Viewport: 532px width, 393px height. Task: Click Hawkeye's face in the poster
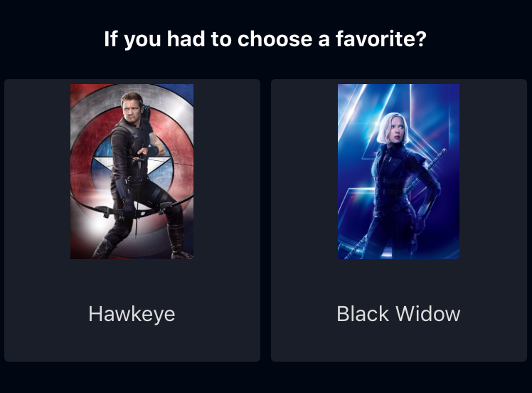[132, 108]
